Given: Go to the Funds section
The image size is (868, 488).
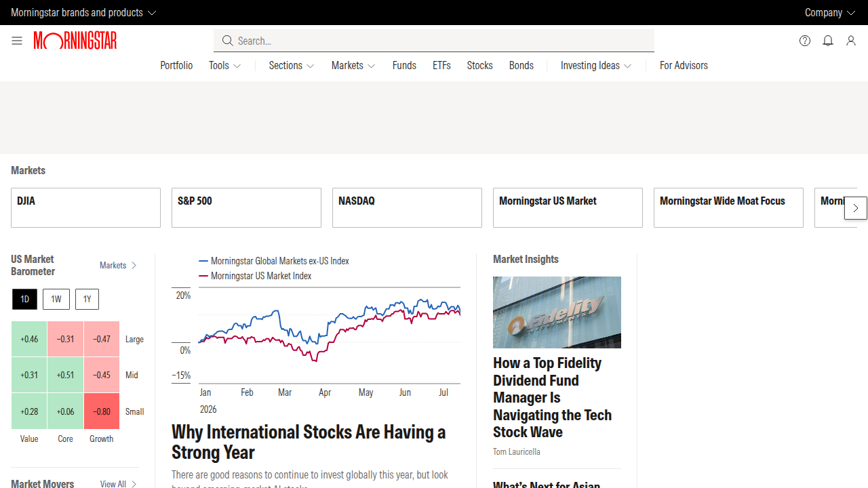Looking at the screenshot, I should (404, 66).
